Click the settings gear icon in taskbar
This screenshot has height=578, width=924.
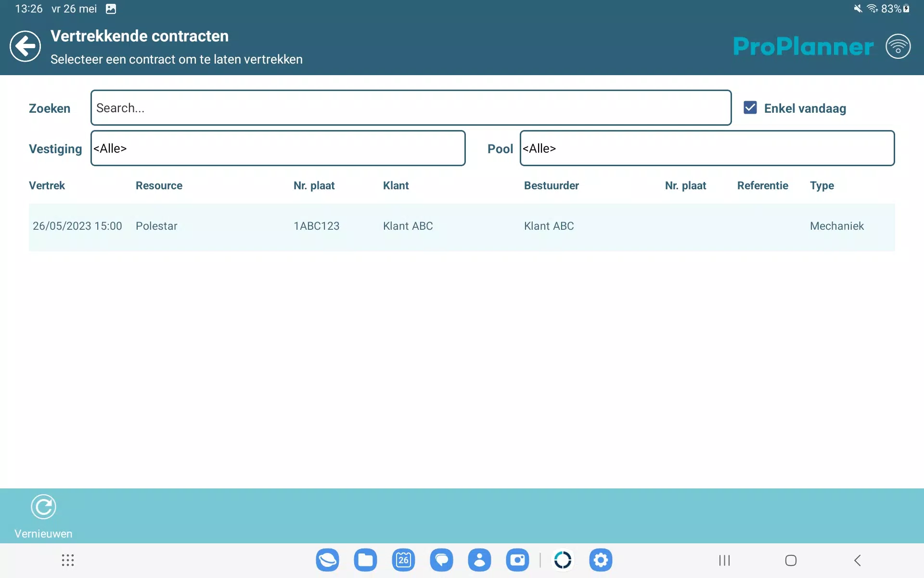click(x=601, y=560)
